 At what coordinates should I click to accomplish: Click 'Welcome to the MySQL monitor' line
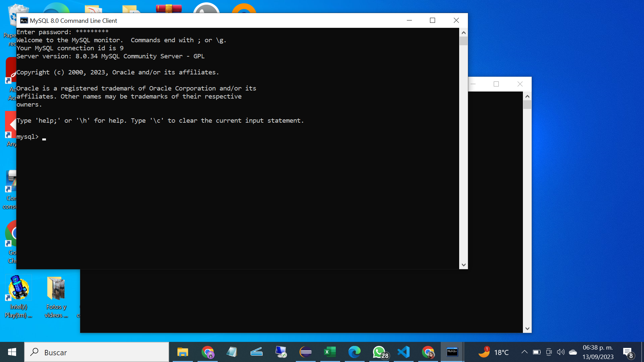coord(121,40)
